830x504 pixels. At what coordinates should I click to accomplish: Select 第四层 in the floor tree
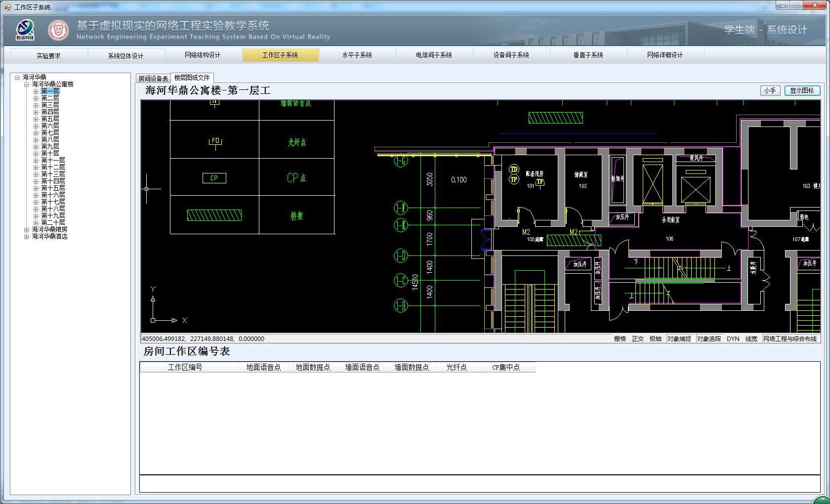50,112
